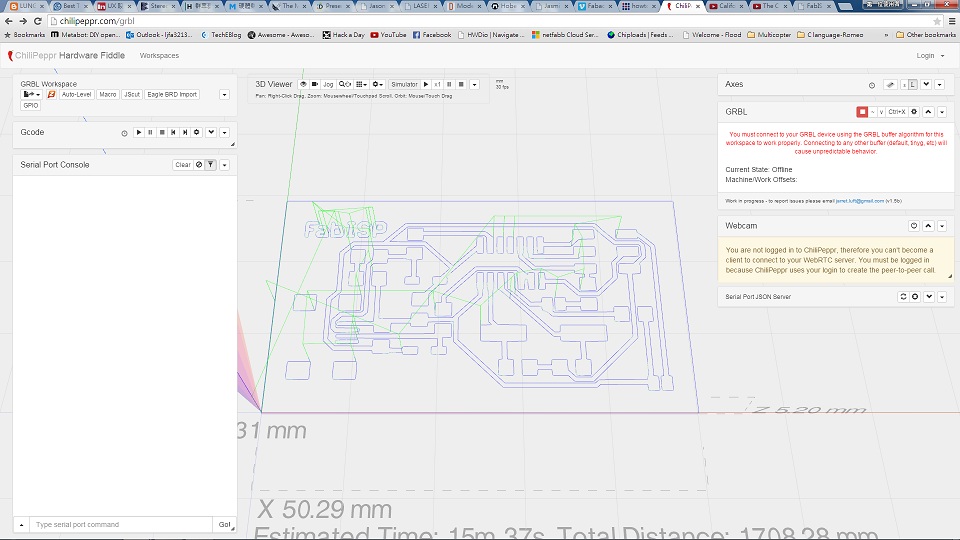Collapse the Axes panel chevron
The width and height of the screenshot is (960, 540).
926,84
